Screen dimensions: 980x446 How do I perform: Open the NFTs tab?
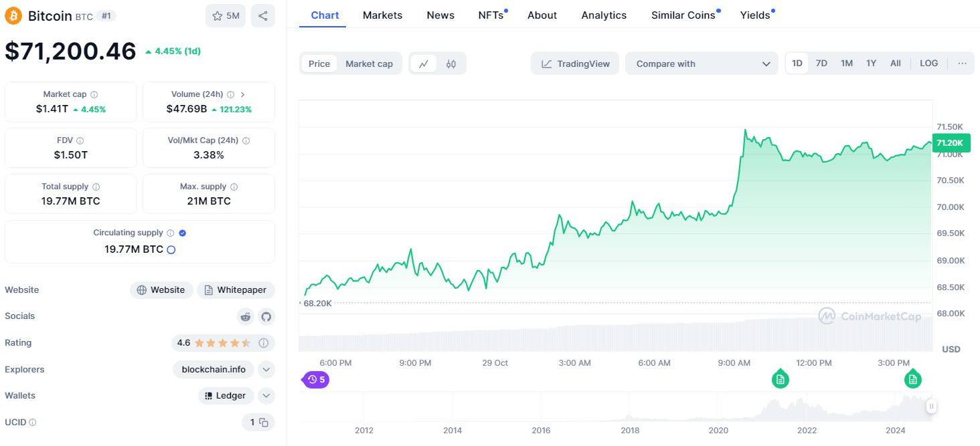492,15
